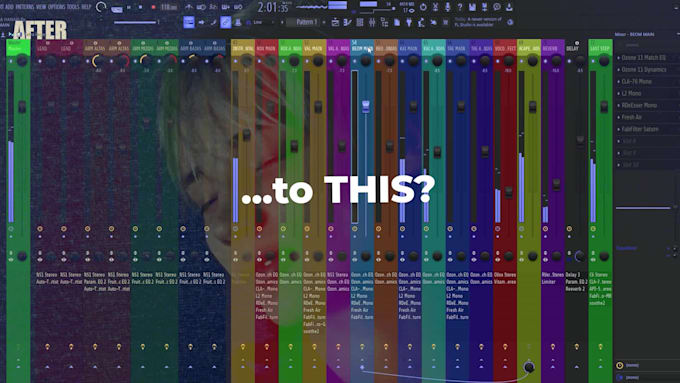
Task: Expand the Fresh Air slot menu arrow
Action: (619, 117)
